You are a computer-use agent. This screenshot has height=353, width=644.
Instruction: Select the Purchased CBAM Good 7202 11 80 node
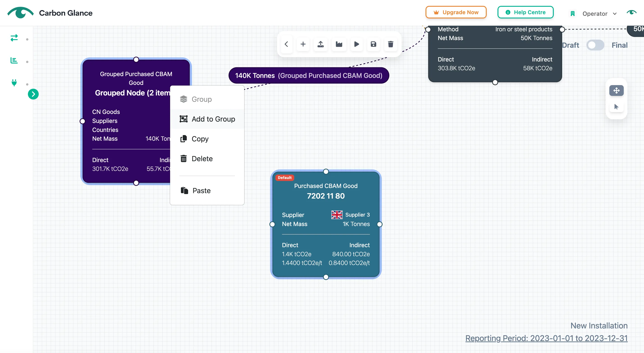tap(326, 224)
